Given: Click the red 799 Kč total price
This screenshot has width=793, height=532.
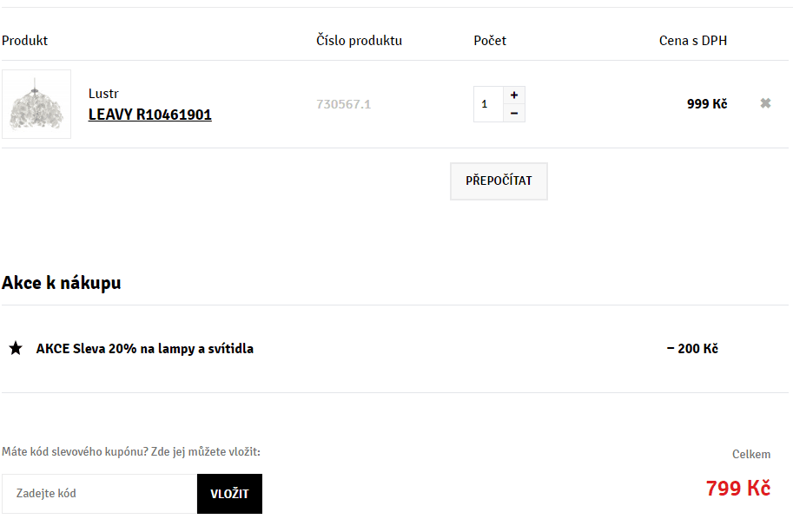Looking at the screenshot, I should 737,489.
